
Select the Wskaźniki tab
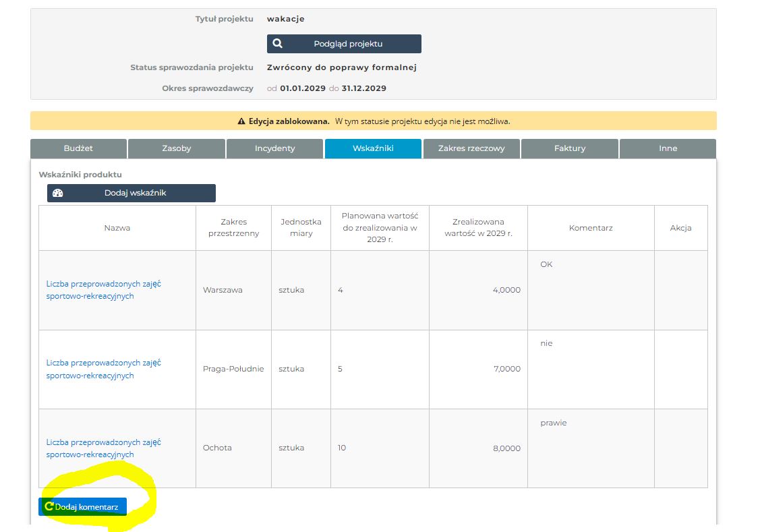coord(373,148)
